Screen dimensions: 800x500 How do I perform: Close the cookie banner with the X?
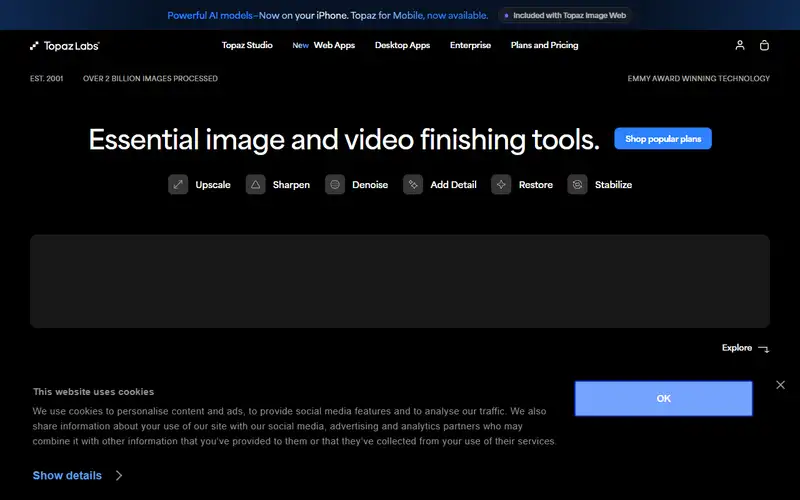(781, 385)
